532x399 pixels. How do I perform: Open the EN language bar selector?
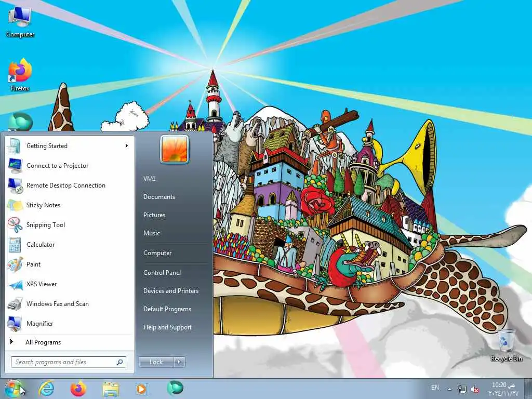coord(435,387)
